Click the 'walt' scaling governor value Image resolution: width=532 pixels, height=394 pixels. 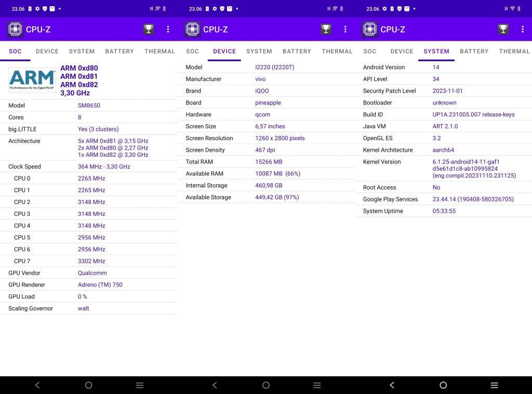(83, 308)
